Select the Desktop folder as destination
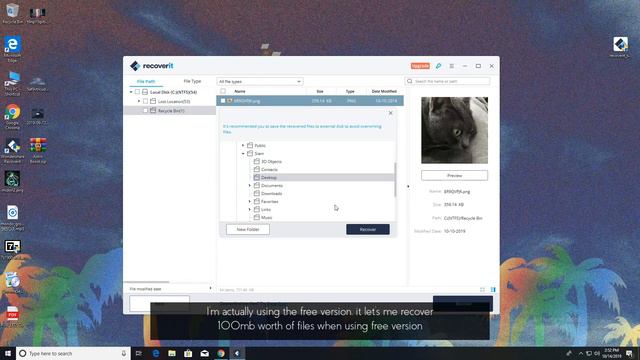The height and width of the screenshot is (360, 640). (269, 178)
